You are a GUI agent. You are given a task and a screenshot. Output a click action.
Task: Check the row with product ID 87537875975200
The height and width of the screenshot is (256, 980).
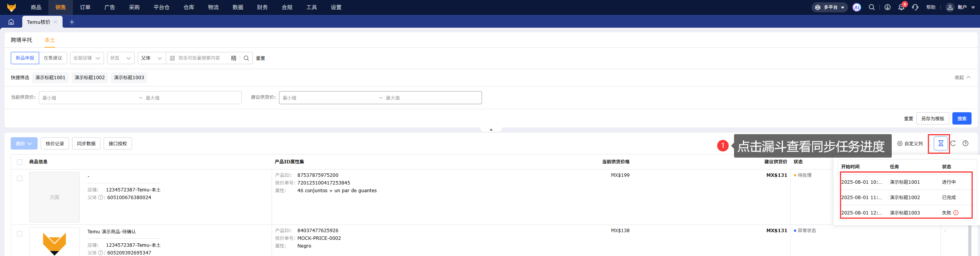click(x=20, y=178)
